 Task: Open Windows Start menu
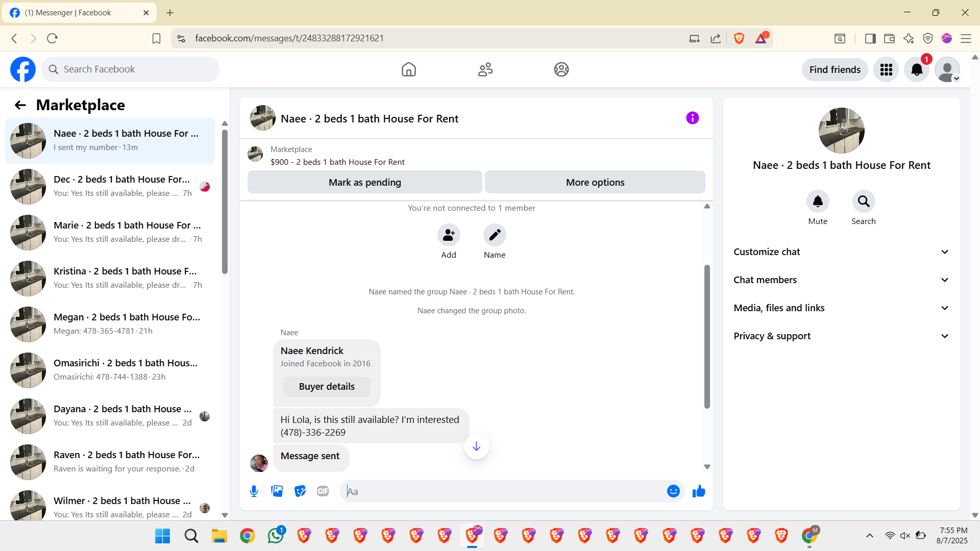pyautogui.click(x=162, y=536)
